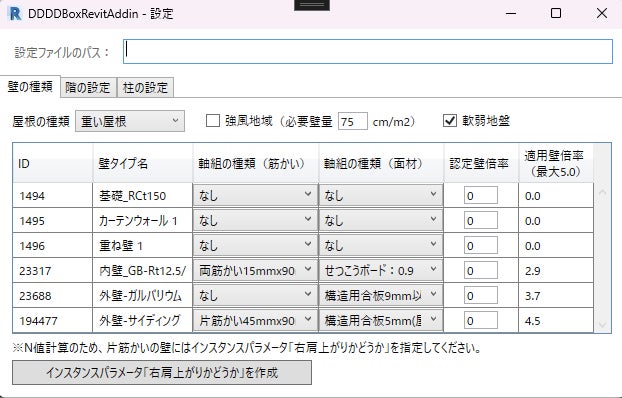Click the Revit logo icon in title bar

click(14, 13)
